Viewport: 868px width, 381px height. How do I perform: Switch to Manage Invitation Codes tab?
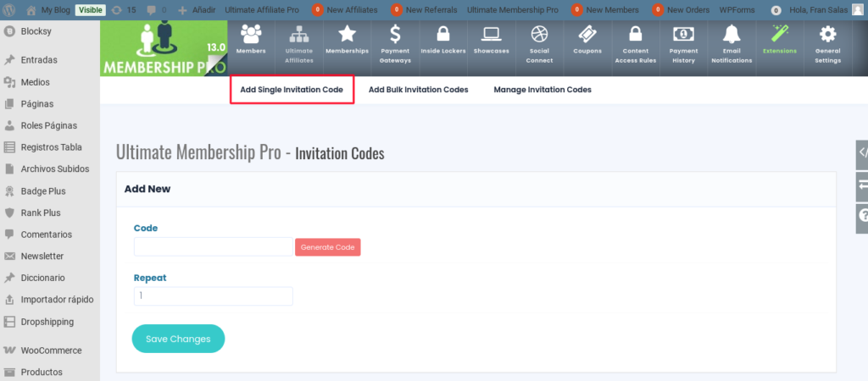(x=542, y=90)
